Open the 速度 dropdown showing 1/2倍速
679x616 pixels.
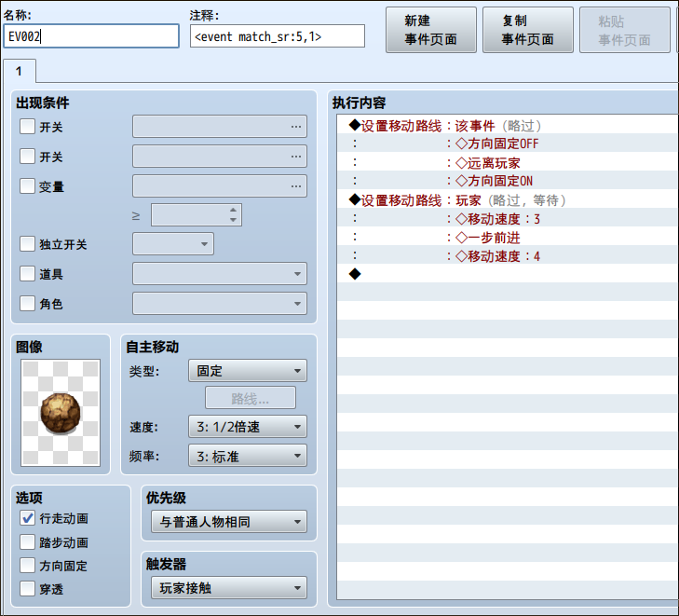click(x=248, y=427)
